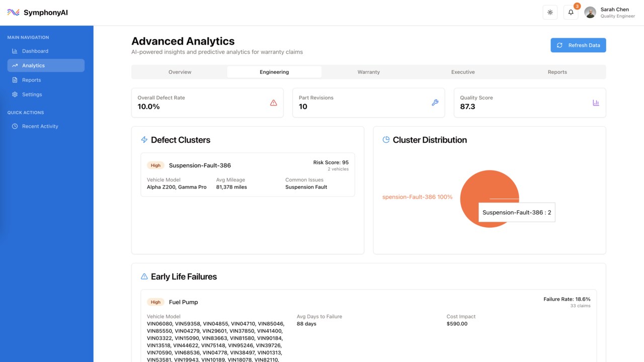Click the Defect Clusters lightning icon
Screen dimensions: 644x362
[x=144, y=140]
